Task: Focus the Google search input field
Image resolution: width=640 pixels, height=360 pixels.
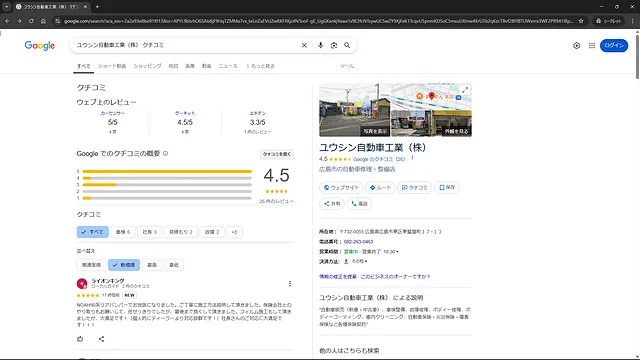Action: click(x=186, y=45)
